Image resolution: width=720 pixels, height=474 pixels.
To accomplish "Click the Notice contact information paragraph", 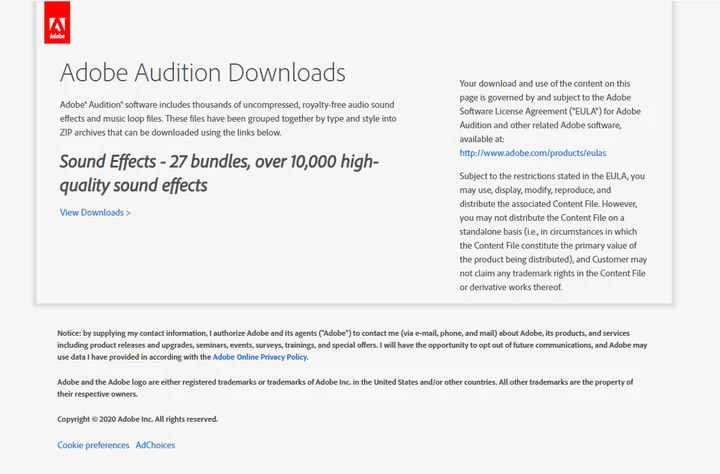I will 352,345.
